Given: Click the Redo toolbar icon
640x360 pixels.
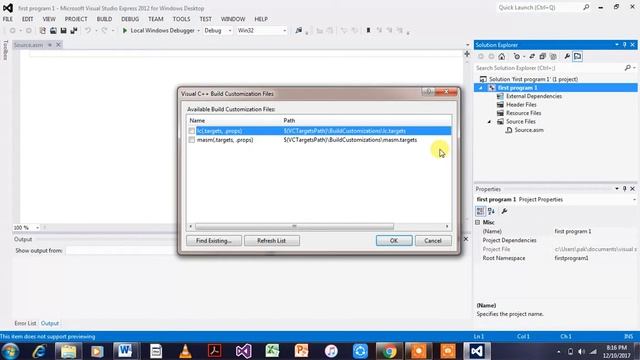Looking at the screenshot, I should coord(104,31).
